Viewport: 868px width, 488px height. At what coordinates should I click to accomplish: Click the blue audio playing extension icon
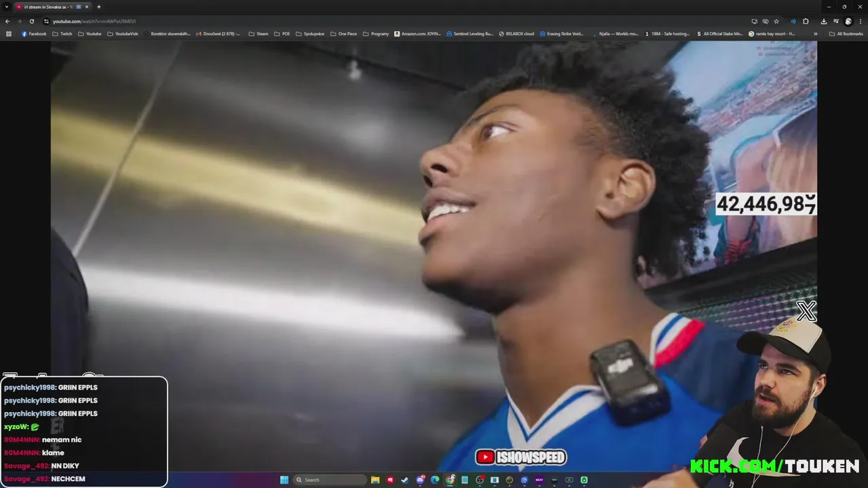pos(793,21)
